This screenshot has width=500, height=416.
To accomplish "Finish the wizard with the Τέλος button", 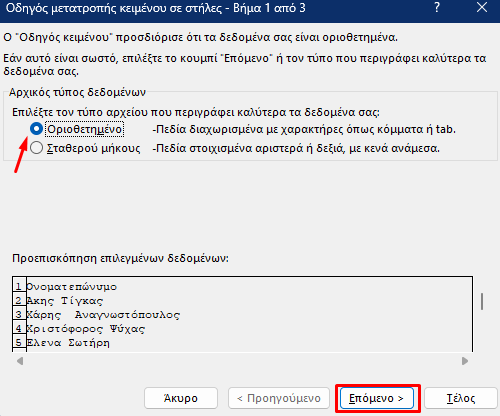I will [x=461, y=398].
